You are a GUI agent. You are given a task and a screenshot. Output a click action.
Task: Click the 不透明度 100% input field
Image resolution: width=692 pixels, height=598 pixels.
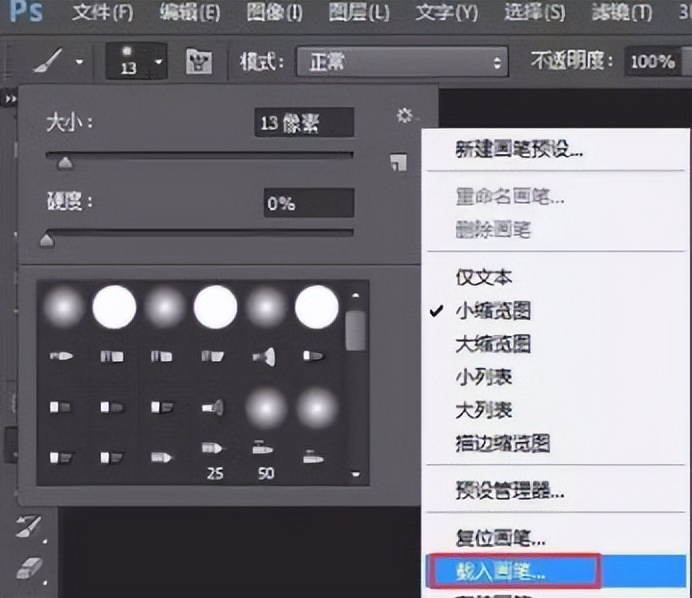pos(653,61)
